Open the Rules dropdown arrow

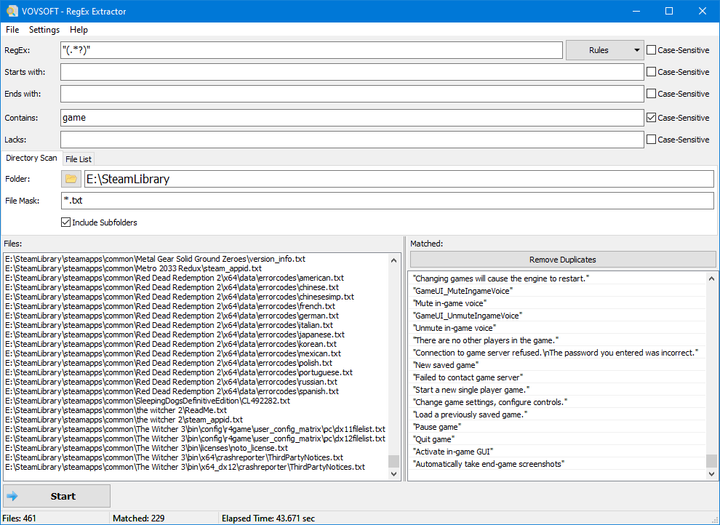[636, 50]
